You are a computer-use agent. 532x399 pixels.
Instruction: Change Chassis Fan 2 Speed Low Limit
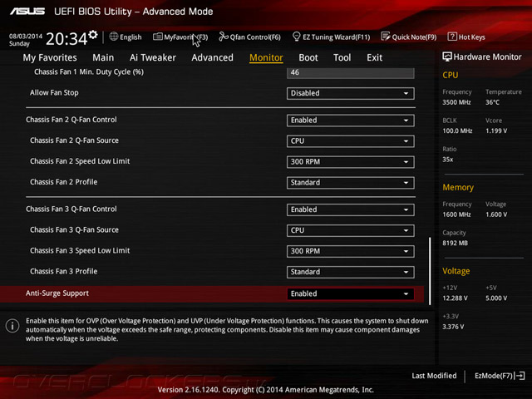351,162
